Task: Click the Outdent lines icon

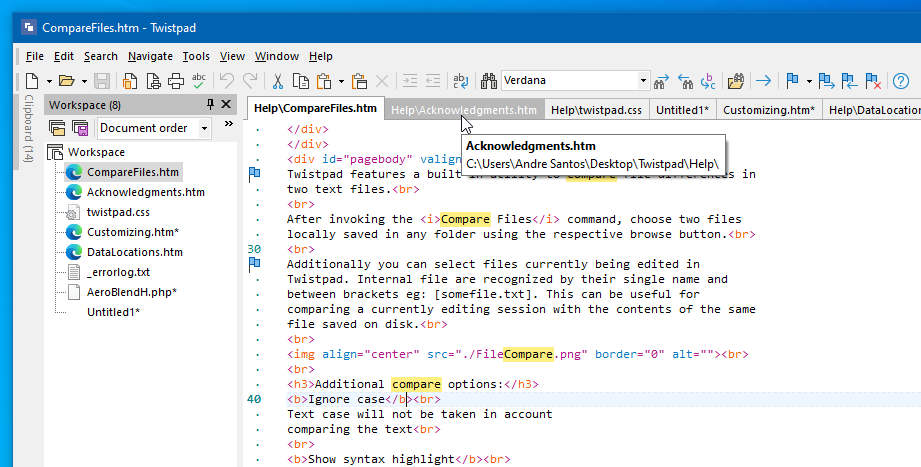Action: click(433, 80)
